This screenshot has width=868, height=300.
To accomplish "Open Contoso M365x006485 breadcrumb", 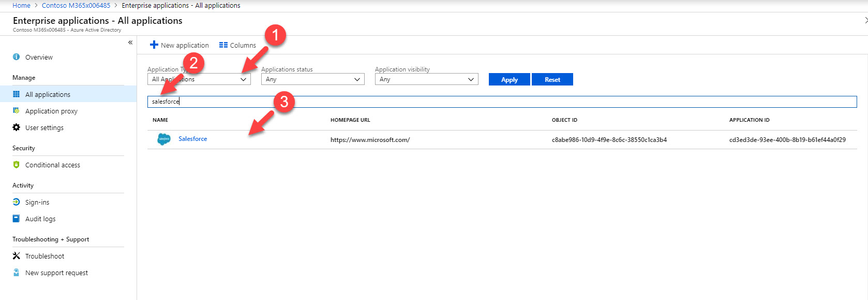I will [76, 5].
